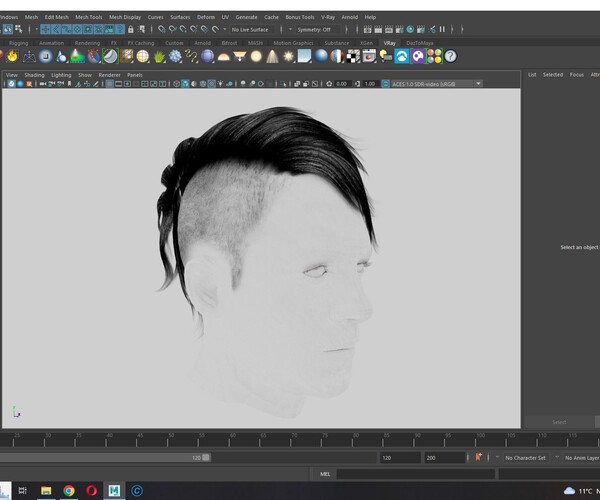
Task: Click the wireframe globe V-Ray shelf icon
Action: (143, 56)
